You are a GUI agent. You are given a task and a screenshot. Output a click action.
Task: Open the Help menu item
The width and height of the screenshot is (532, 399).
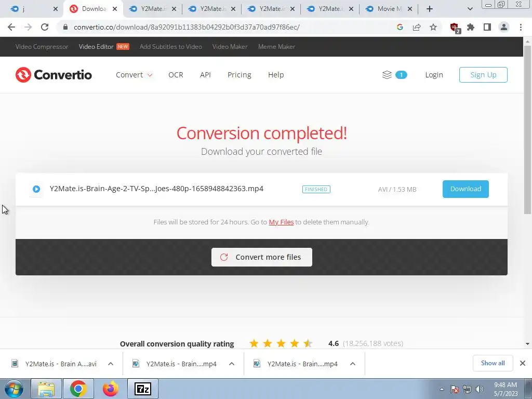[276, 75]
